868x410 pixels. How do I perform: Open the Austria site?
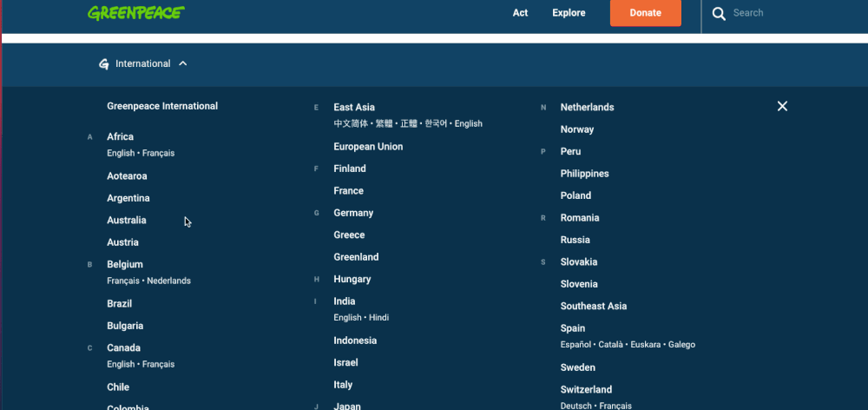(x=122, y=242)
